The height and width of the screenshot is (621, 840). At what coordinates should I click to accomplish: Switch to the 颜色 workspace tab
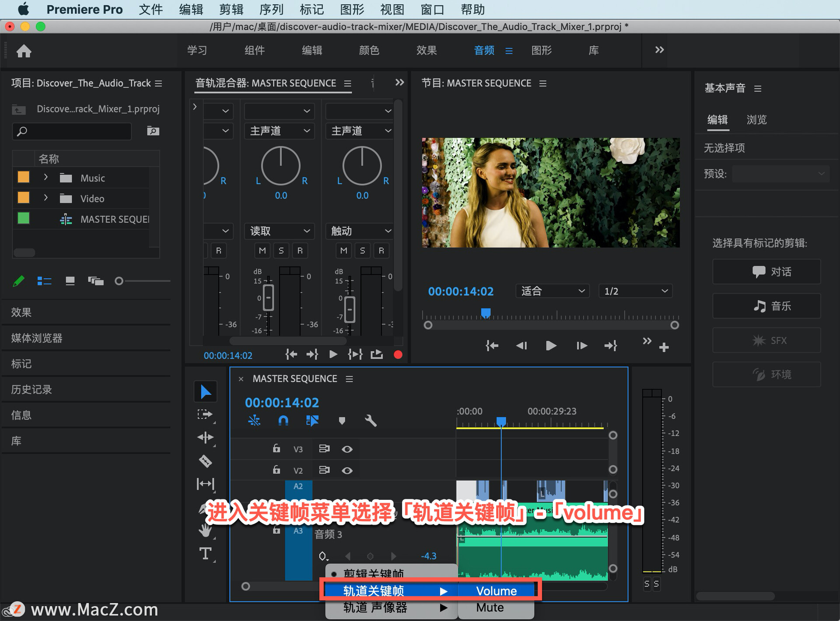(369, 50)
